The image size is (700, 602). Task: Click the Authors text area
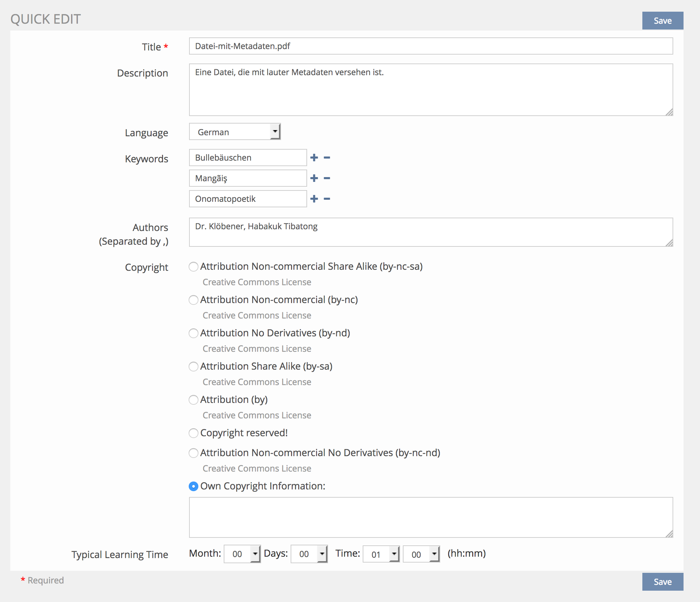tap(431, 232)
